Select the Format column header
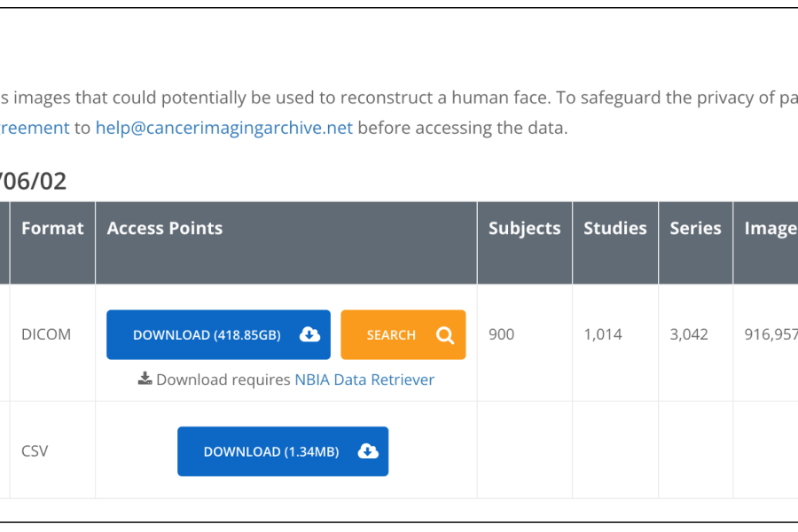This screenshot has width=798, height=532. coord(52,228)
